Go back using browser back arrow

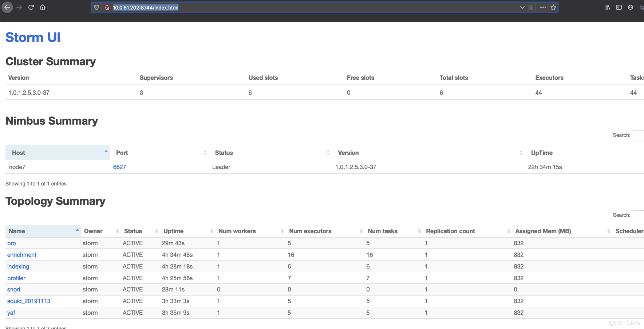click(7, 7)
